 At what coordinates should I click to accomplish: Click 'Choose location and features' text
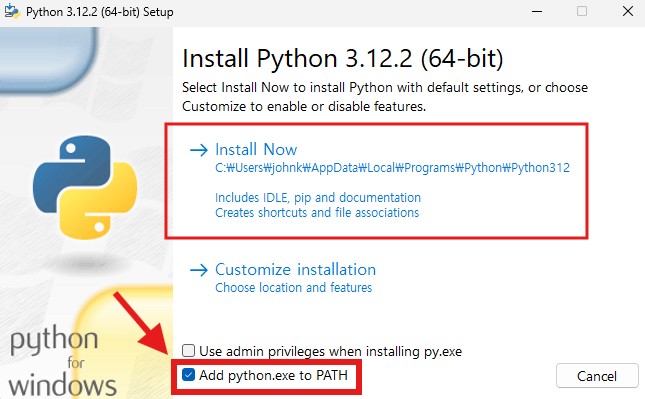tap(293, 288)
